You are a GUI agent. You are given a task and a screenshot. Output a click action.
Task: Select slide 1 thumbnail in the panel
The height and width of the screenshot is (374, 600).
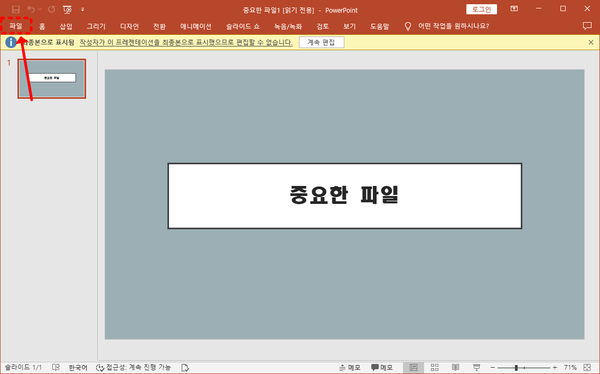click(x=52, y=78)
